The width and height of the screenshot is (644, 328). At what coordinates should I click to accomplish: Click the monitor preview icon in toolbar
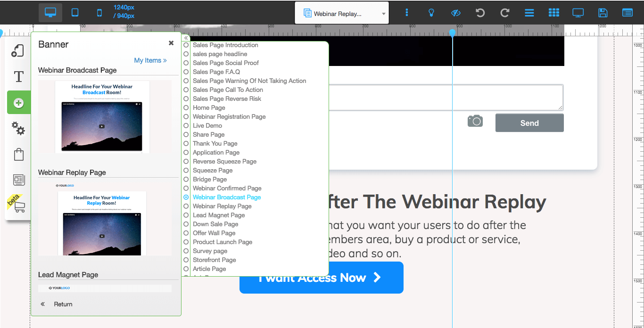578,13
